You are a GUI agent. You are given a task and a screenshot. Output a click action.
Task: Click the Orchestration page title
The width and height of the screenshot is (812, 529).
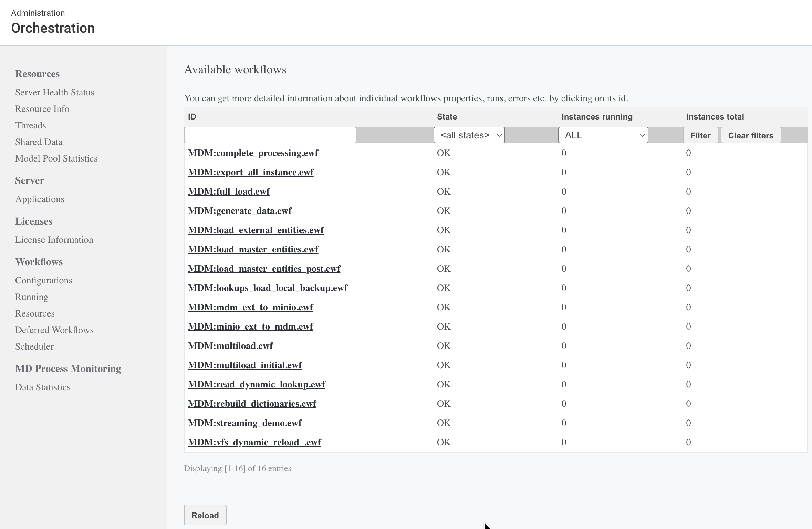(x=53, y=28)
